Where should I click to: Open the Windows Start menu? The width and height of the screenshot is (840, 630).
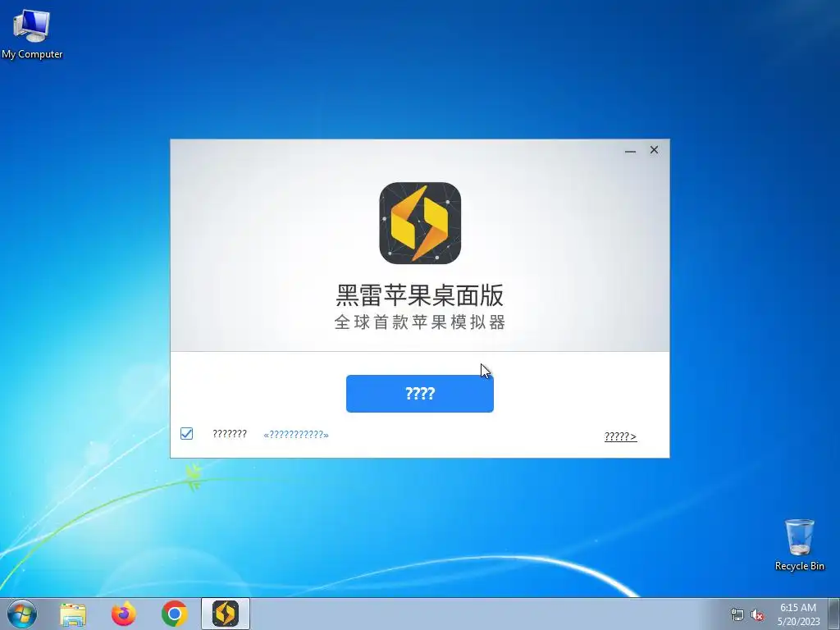22,614
